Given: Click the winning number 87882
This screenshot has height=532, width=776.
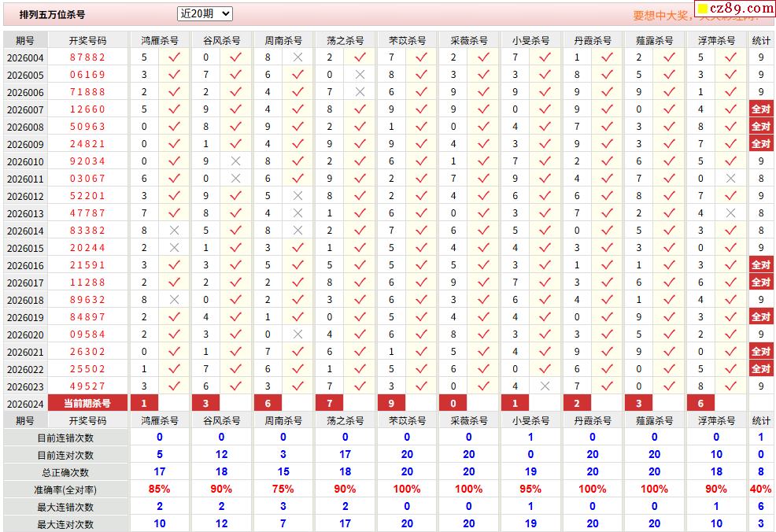Looking at the screenshot, I should point(87,57).
